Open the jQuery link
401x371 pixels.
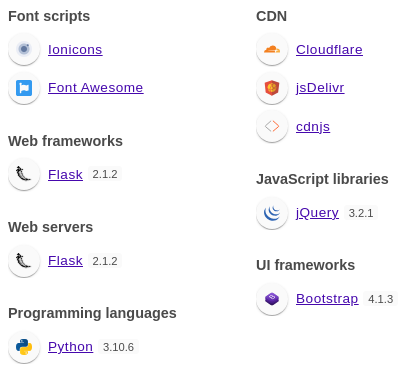click(x=317, y=213)
